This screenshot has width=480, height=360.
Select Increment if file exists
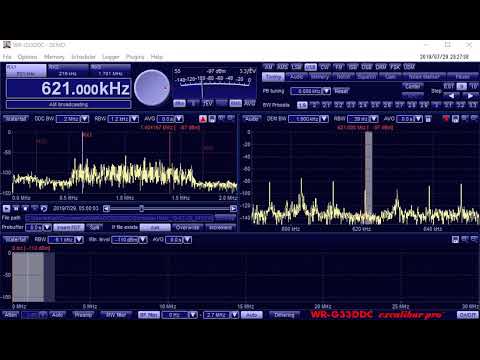[x=221, y=227]
